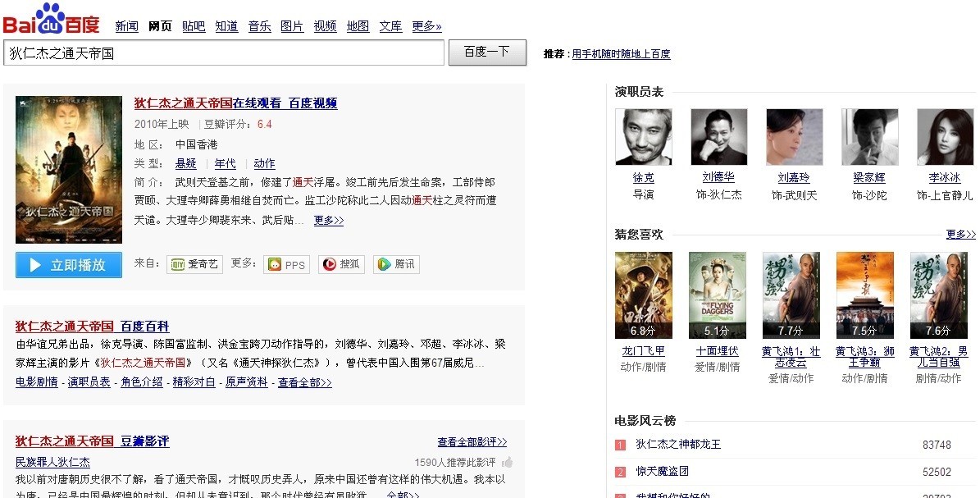Show more recommendations via 猜您喜欢 更多>>

tap(960, 234)
